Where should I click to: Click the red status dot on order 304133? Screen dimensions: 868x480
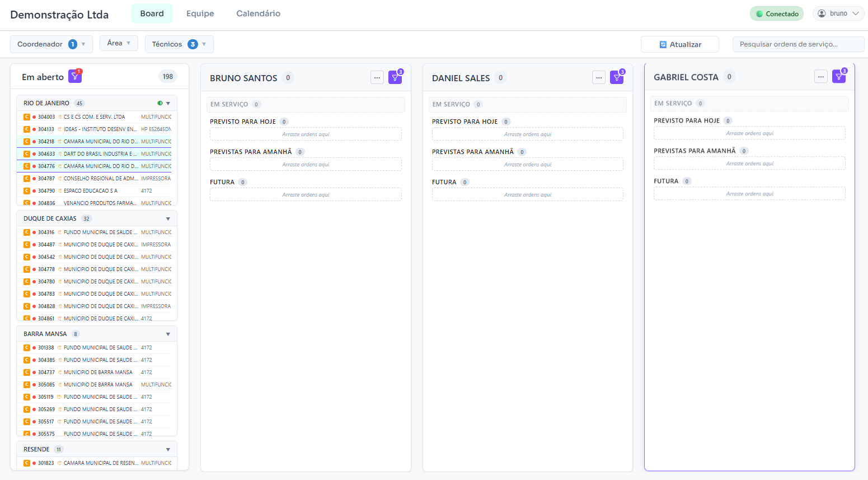(33, 129)
